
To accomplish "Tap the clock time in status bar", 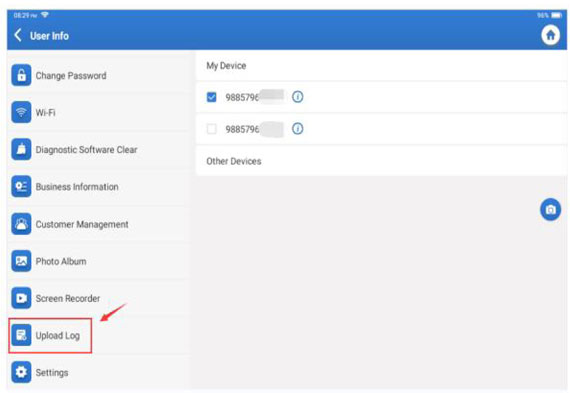I will pyautogui.click(x=25, y=15).
